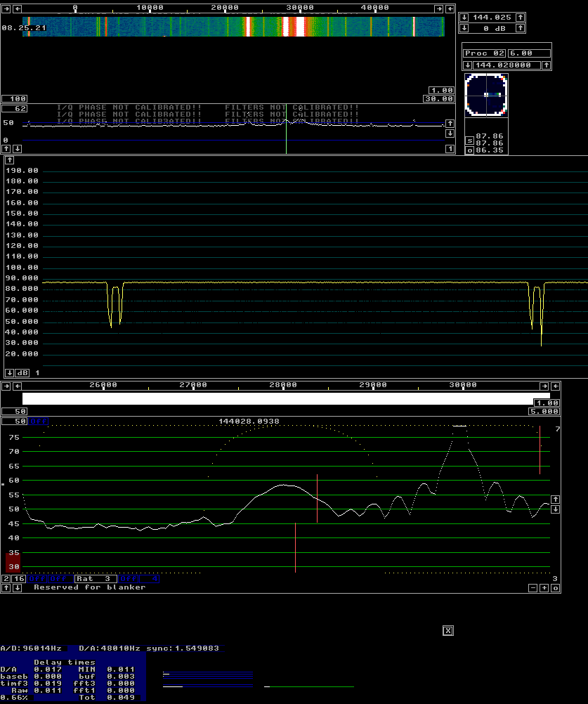
Task: Step the 144.028000 frequency up
Action: [x=547, y=65]
